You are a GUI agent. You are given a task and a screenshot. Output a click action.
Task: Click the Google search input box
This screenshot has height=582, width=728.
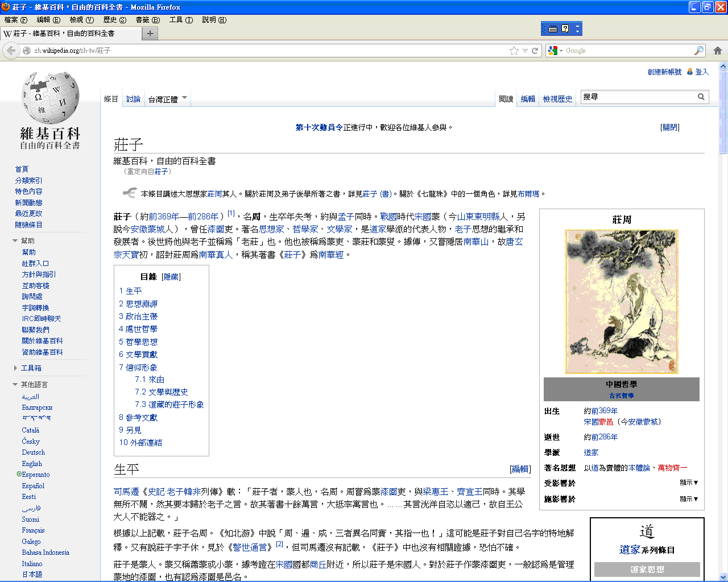click(628, 51)
